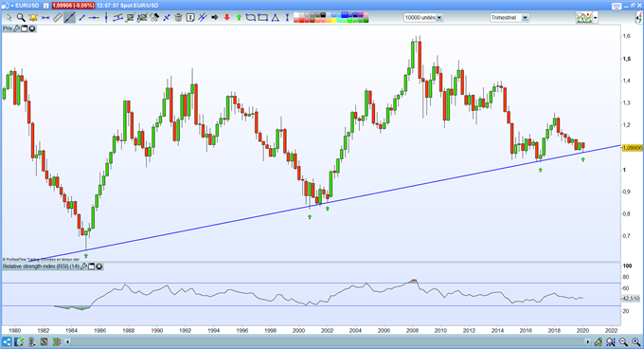This screenshot has height=349, width=644.
Task: Zoom out using the minus magnifier
Action: [624, 342]
